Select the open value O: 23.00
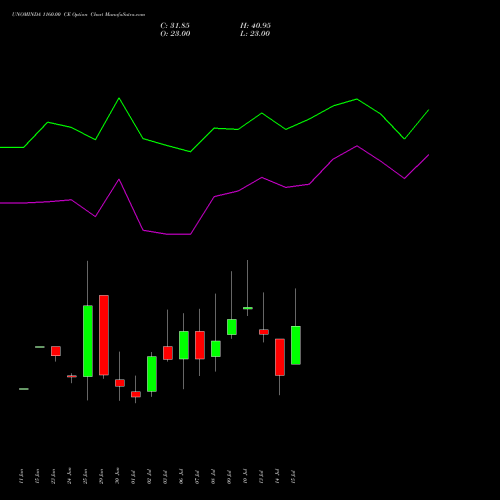Viewport: 500px width, 500px height. [175, 34]
